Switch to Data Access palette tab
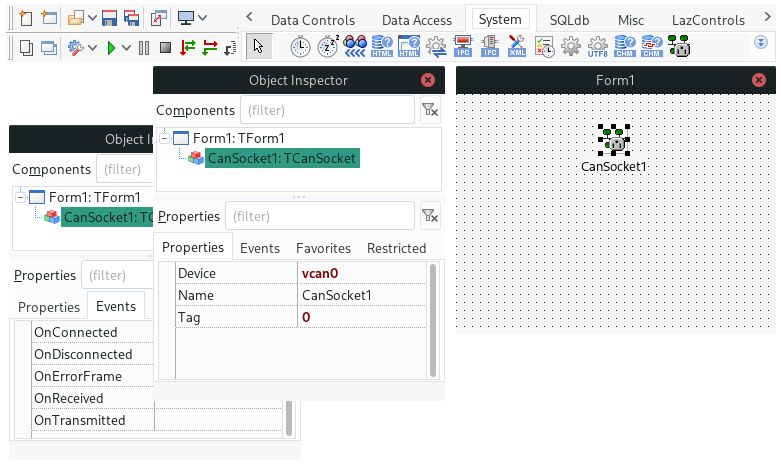The height and width of the screenshot is (465, 781). 417,20
